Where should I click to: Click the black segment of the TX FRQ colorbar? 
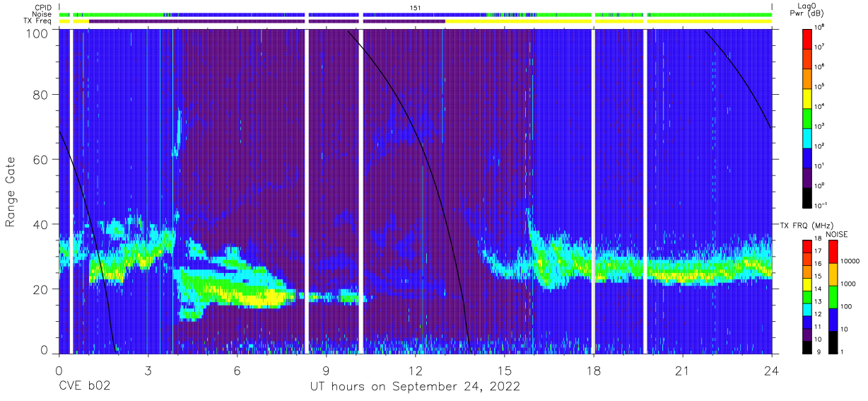coord(807,346)
